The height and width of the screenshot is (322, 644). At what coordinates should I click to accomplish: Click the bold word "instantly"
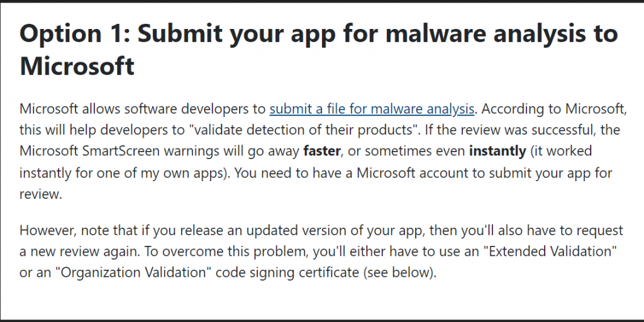tap(497, 152)
